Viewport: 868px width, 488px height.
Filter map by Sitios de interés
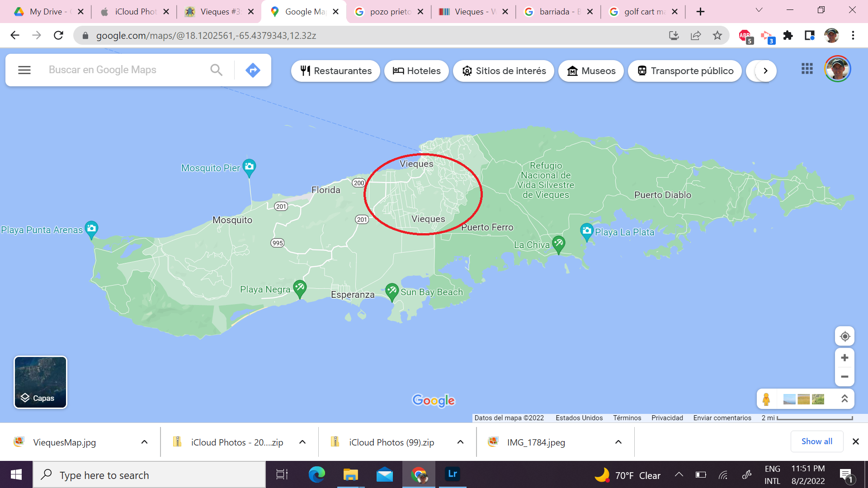point(504,71)
